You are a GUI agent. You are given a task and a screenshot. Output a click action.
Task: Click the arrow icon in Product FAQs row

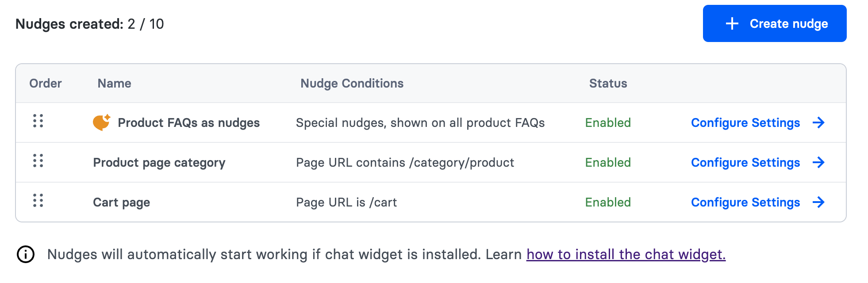coord(818,122)
